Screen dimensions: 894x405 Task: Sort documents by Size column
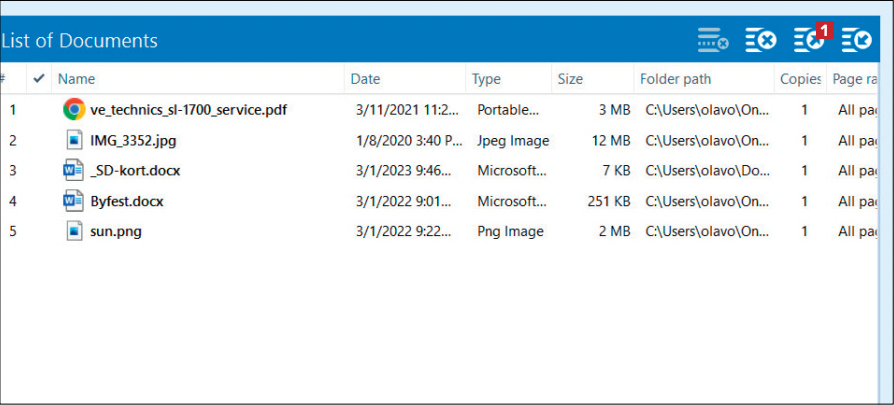(570, 79)
